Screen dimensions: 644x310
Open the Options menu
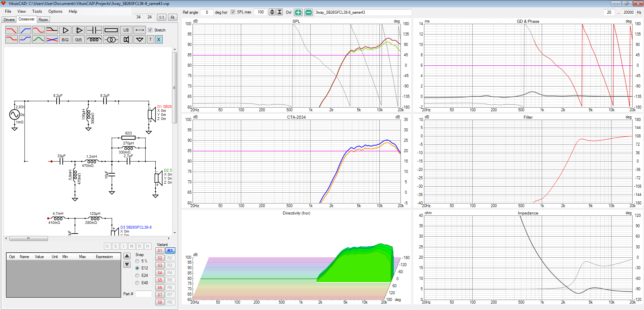coord(55,11)
